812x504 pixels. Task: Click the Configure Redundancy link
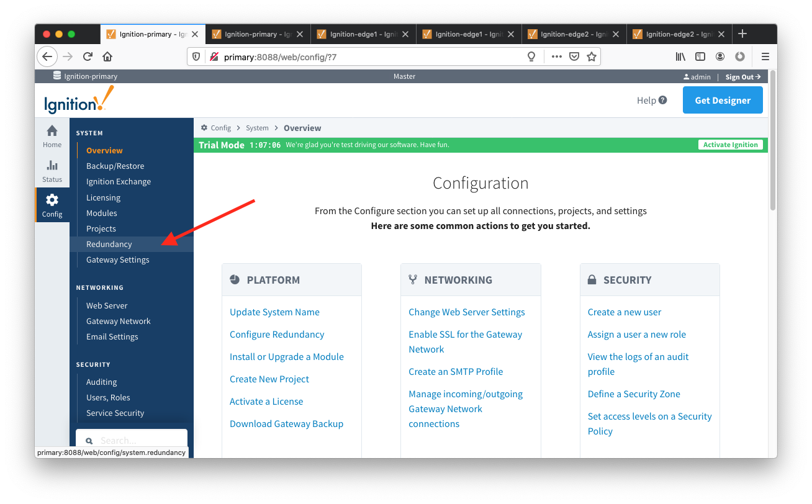[277, 335]
